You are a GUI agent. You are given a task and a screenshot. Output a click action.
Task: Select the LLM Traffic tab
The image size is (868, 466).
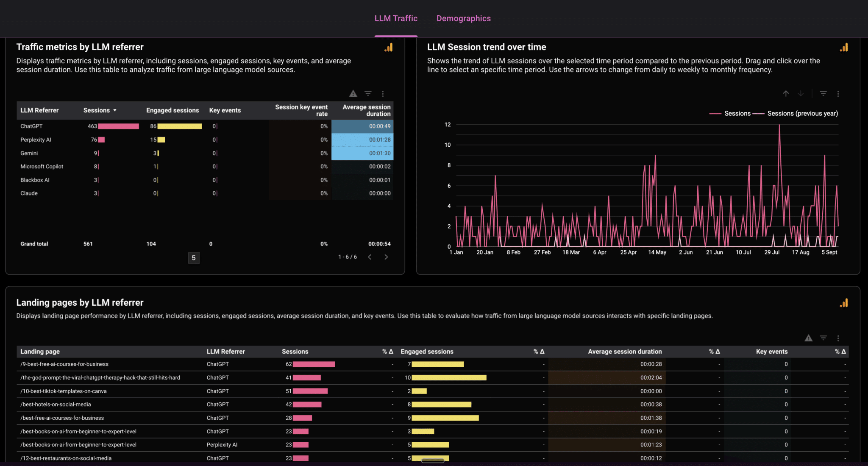(396, 18)
